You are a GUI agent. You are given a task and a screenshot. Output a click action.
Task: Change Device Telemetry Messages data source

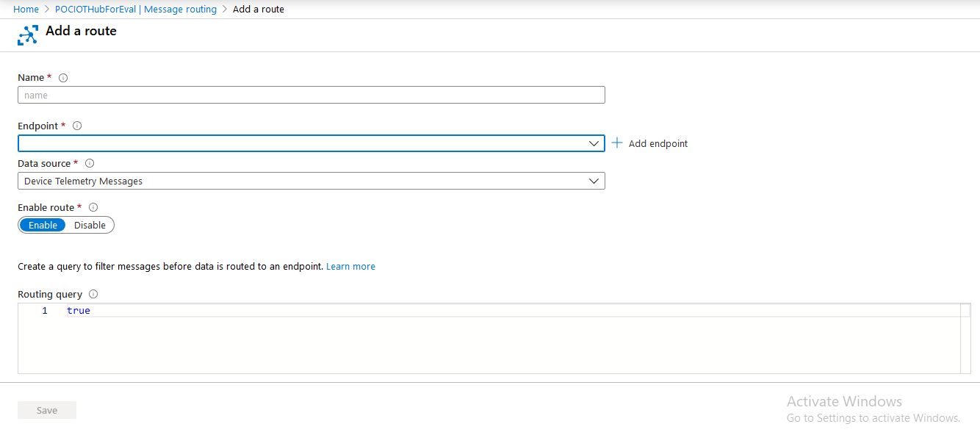coord(311,181)
